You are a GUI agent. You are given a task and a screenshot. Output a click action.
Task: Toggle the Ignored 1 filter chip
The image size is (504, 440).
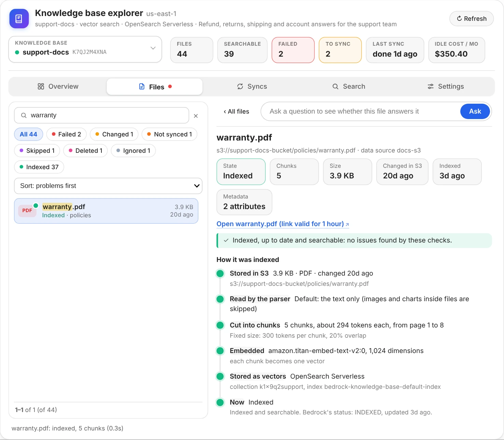pos(133,151)
